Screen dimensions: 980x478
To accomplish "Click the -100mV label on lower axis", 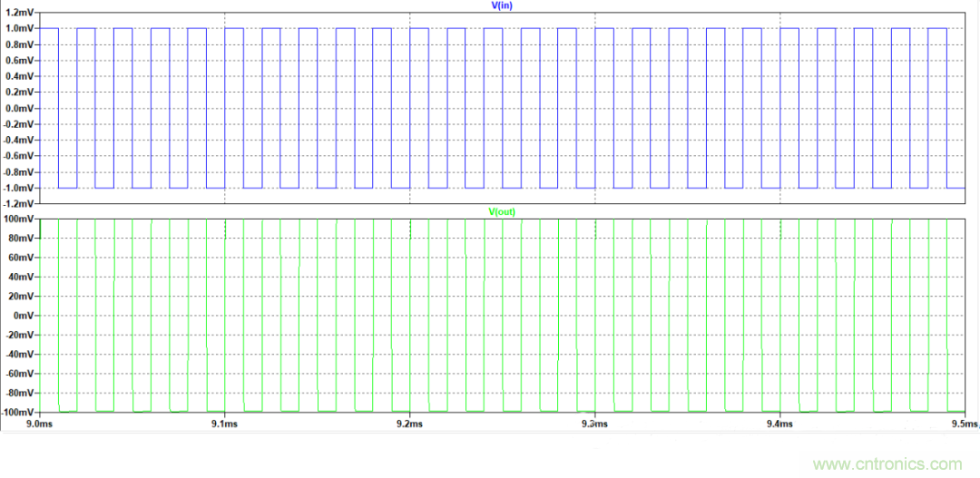I will coord(17,412).
